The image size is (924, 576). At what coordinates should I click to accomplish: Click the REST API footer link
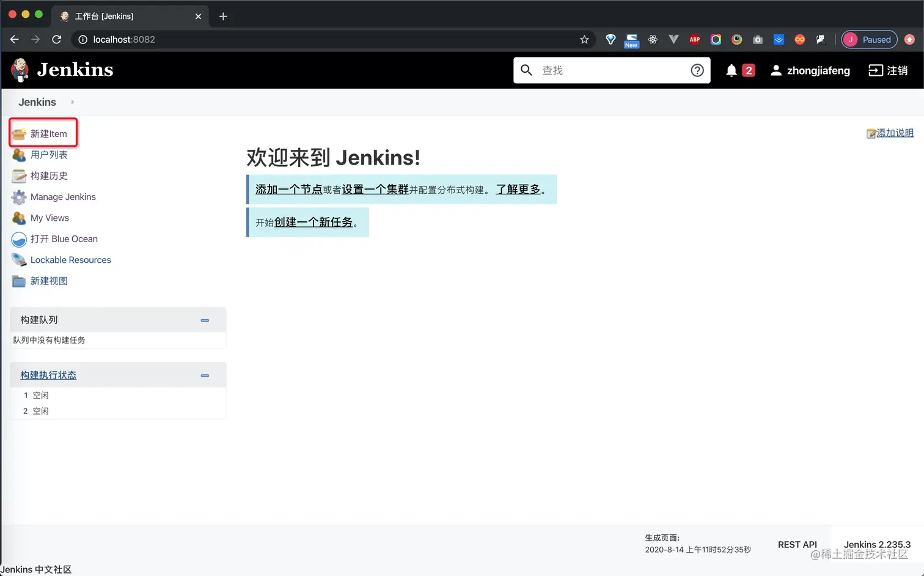click(x=798, y=545)
